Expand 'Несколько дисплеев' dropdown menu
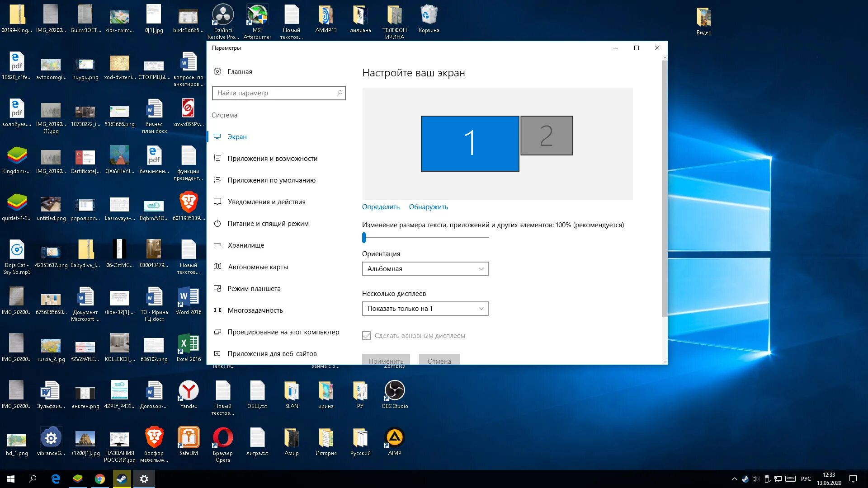 coord(425,308)
